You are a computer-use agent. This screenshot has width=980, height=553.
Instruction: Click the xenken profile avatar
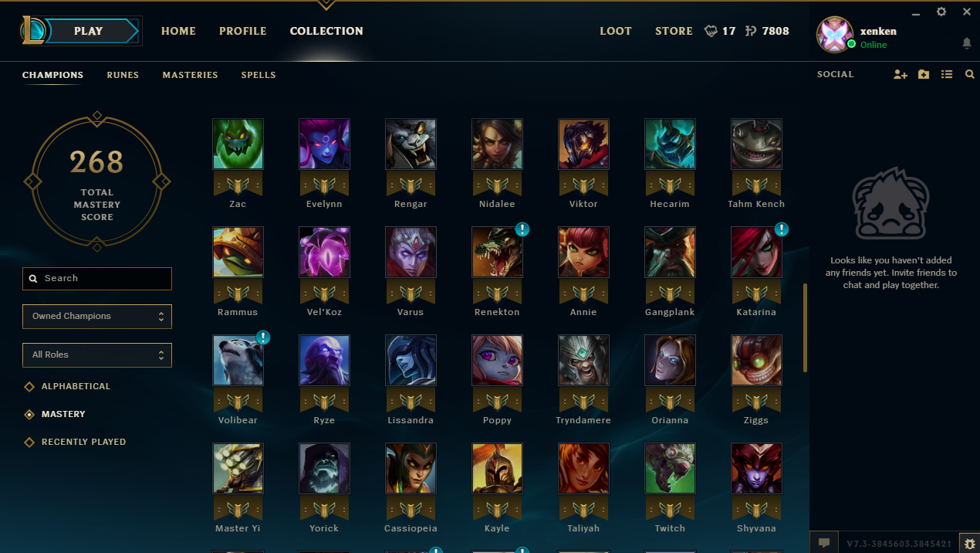[x=835, y=35]
